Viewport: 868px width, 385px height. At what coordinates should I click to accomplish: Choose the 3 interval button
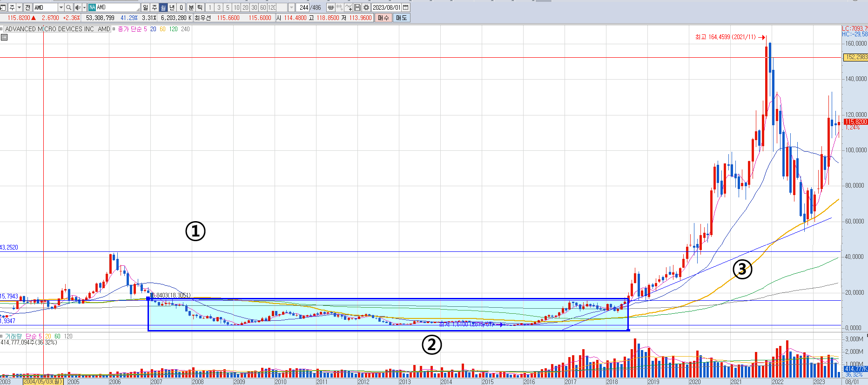click(x=219, y=7)
